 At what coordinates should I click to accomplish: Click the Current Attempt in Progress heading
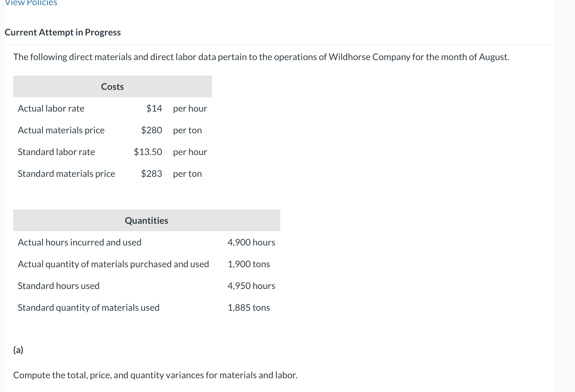tap(62, 32)
